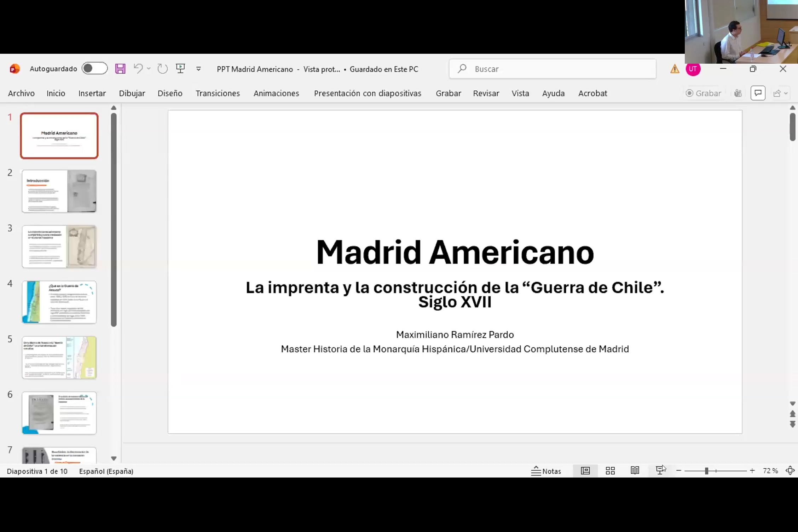Image resolution: width=798 pixels, height=532 pixels.
Task: Open the share dropdown button
Action: [x=780, y=93]
